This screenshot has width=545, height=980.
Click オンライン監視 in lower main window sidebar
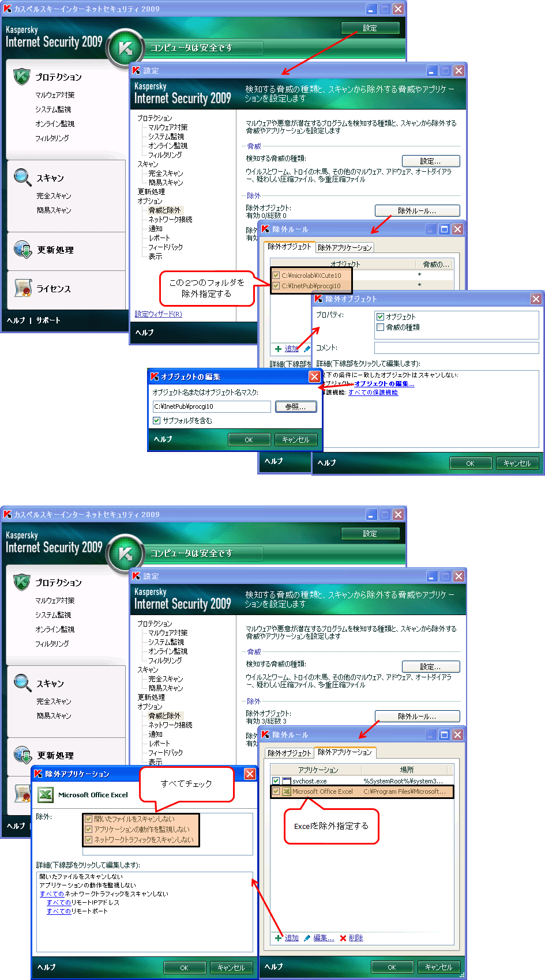coord(55,630)
